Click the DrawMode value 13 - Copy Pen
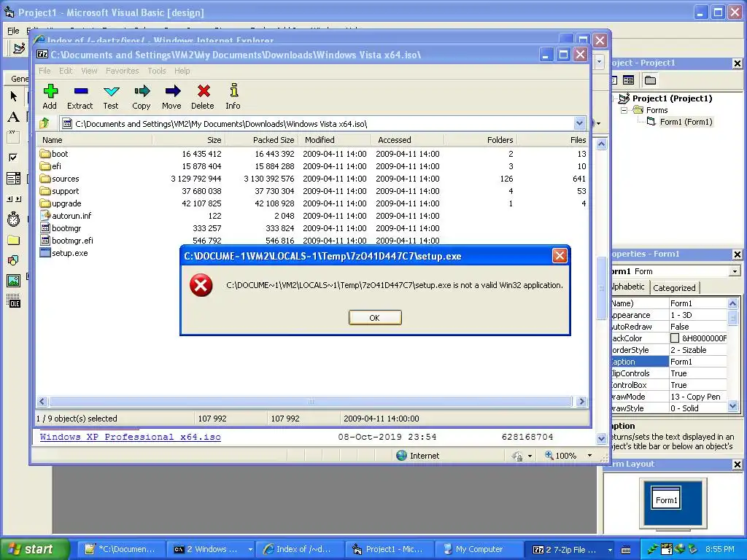 tap(698, 397)
